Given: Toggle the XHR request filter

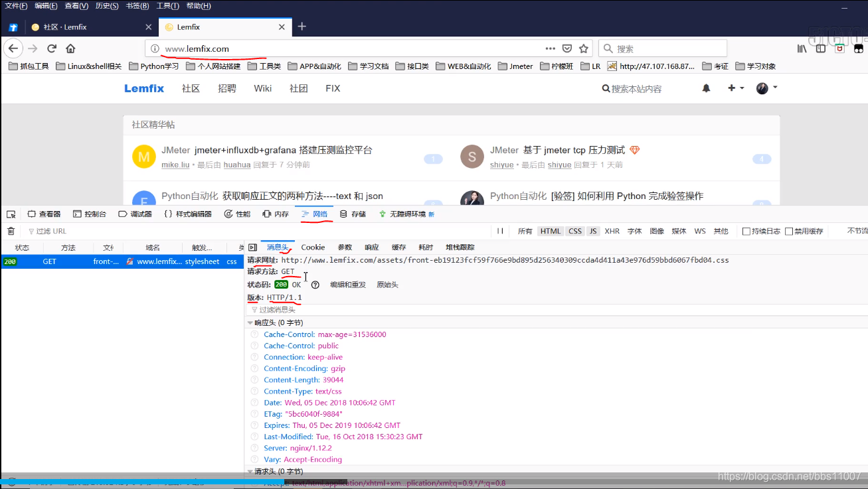Looking at the screenshot, I should point(612,231).
